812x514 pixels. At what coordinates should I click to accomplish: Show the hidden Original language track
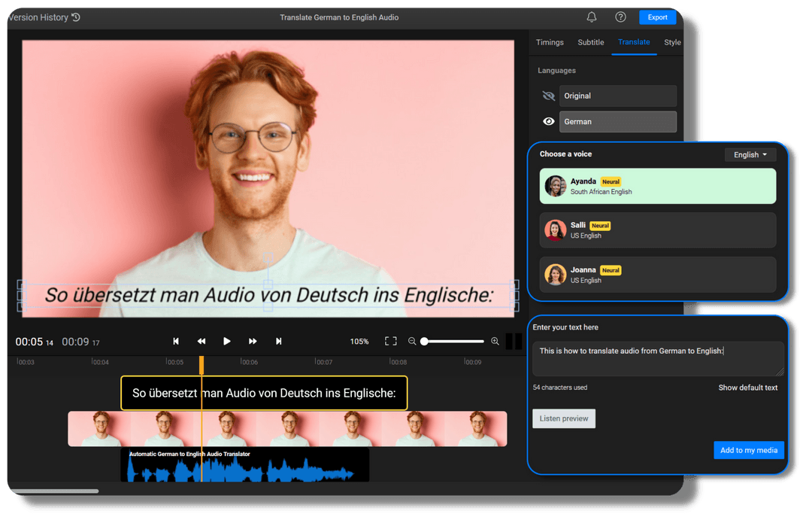pos(549,96)
